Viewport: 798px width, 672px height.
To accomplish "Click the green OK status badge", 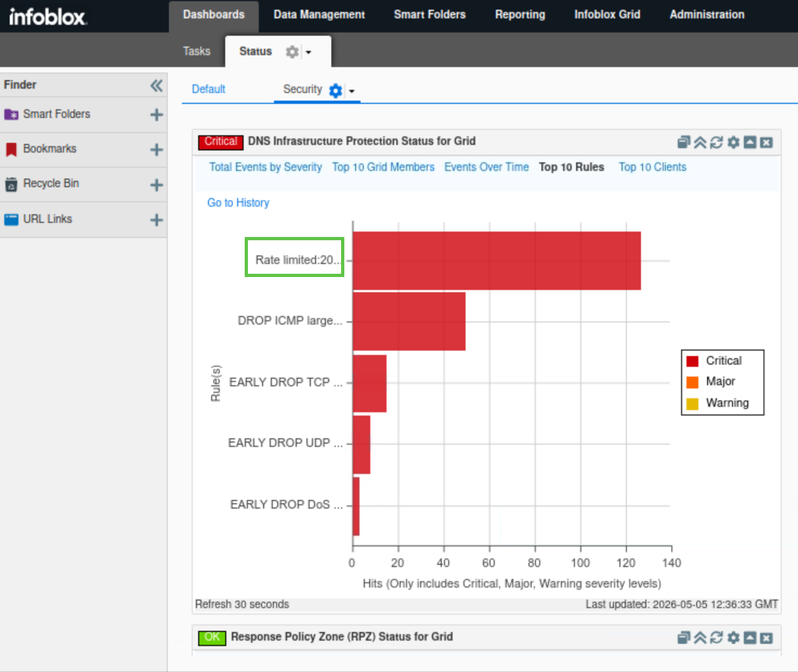I will (x=212, y=637).
